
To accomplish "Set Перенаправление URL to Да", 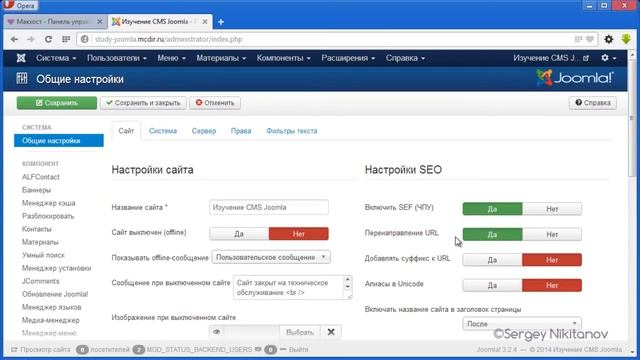I will pos(492,235).
